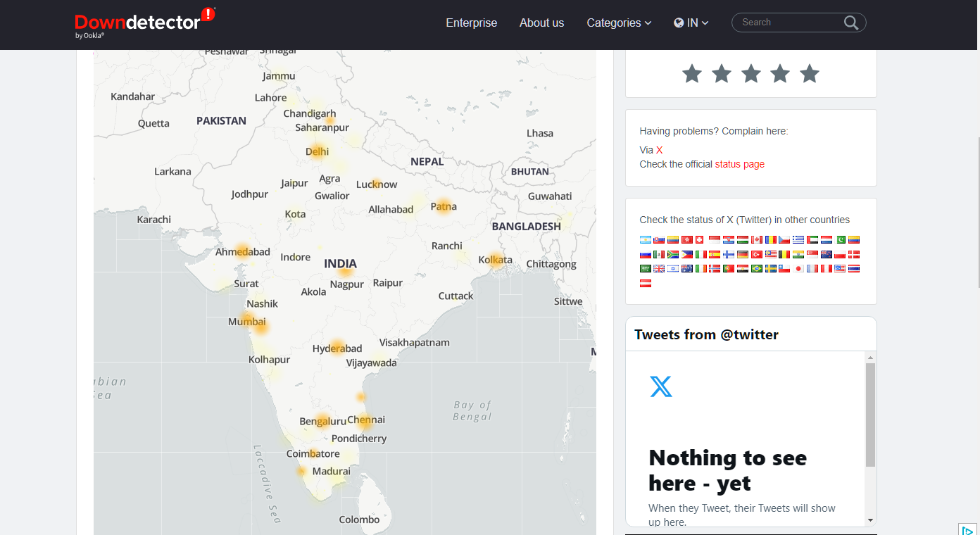Go to the About us page

click(x=541, y=23)
